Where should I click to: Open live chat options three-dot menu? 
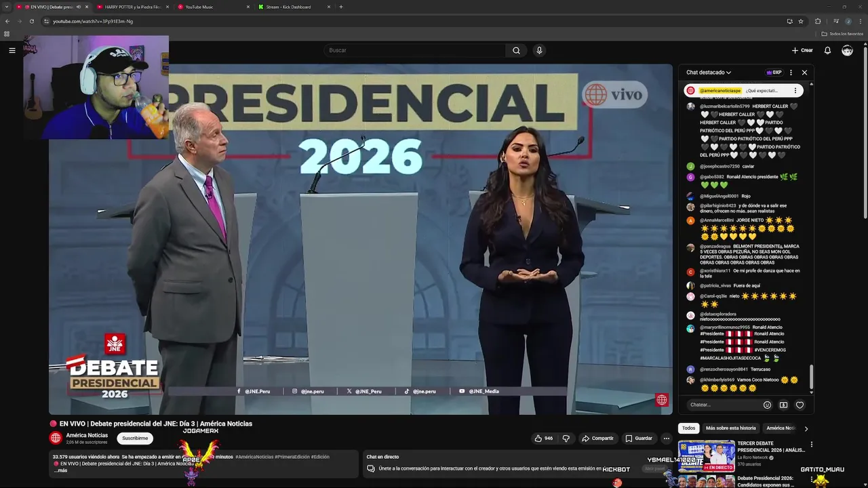(791, 73)
